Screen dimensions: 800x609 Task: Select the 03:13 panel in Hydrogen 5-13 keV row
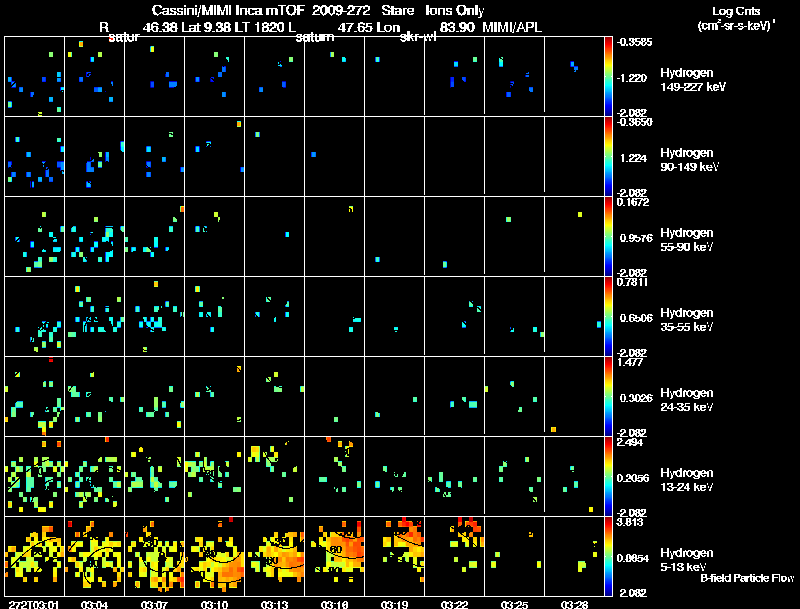[274, 556]
